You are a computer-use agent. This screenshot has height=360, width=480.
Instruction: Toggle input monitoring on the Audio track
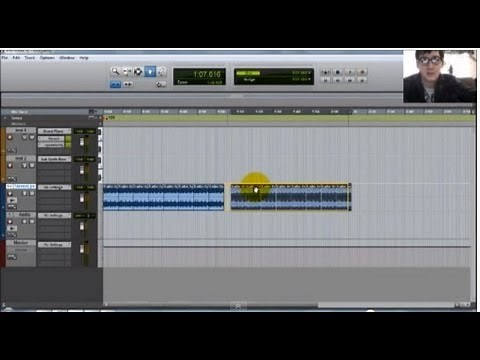coord(12,228)
